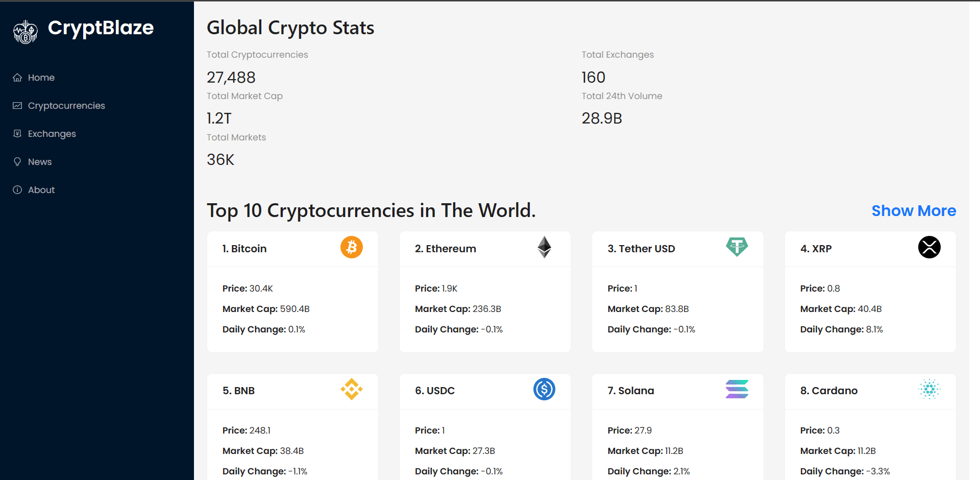Select the Ethereum diamond icon
The height and width of the screenshot is (480, 980).
pyautogui.click(x=544, y=247)
